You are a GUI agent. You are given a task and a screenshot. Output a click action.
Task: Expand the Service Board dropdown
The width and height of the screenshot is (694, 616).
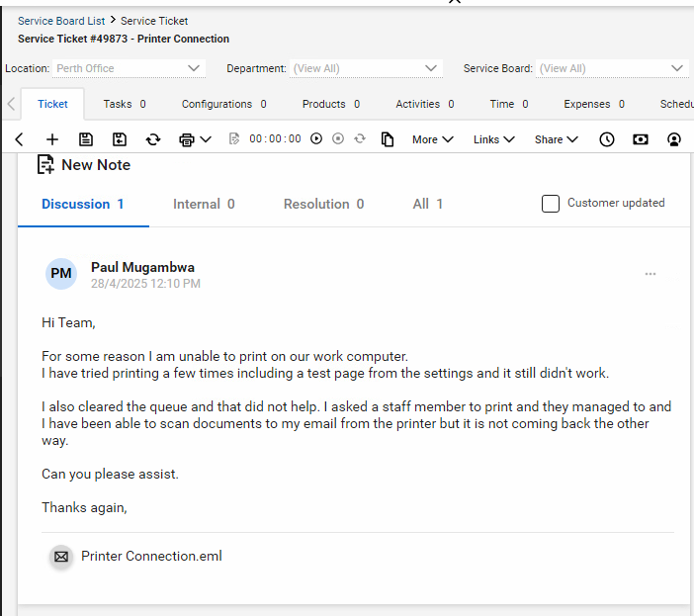click(x=612, y=68)
